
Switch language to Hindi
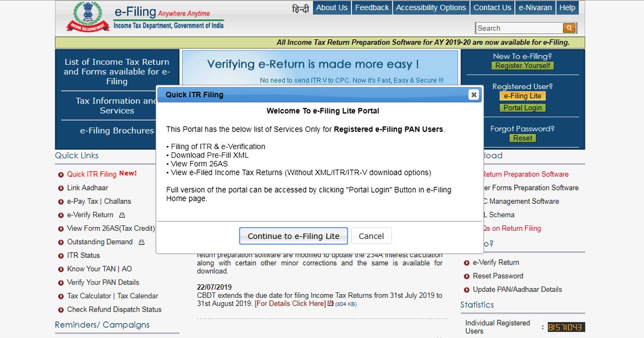click(301, 8)
